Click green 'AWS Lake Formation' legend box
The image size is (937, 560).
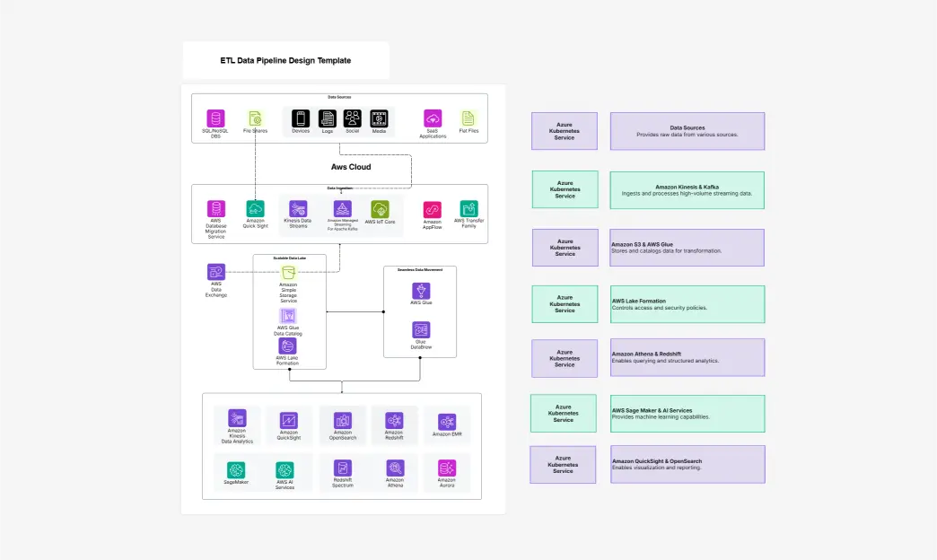[x=687, y=304]
